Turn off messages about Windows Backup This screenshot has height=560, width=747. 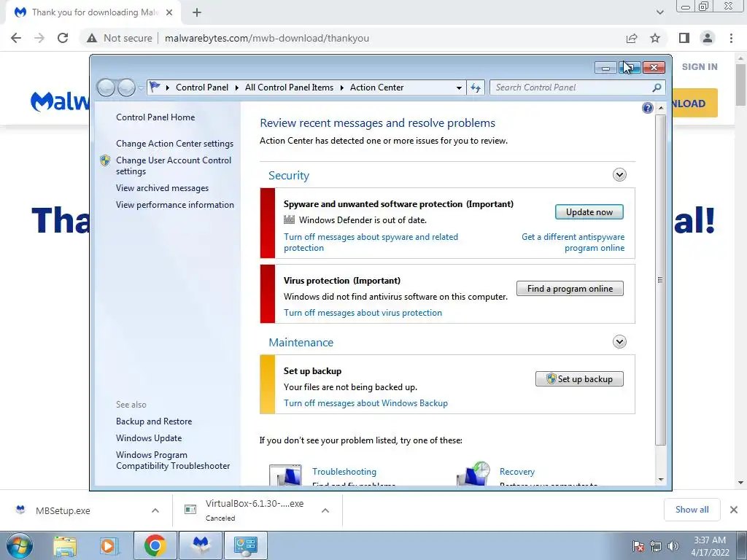tap(366, 403)
